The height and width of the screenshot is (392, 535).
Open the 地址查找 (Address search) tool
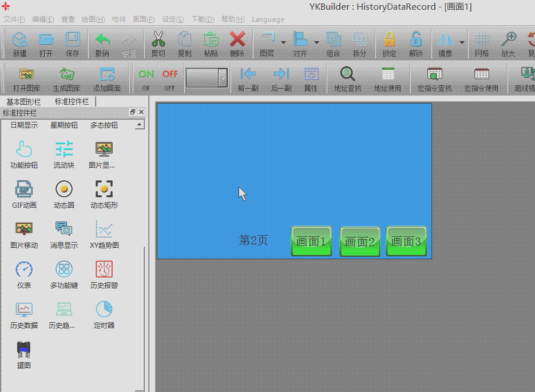pos(347,74)
